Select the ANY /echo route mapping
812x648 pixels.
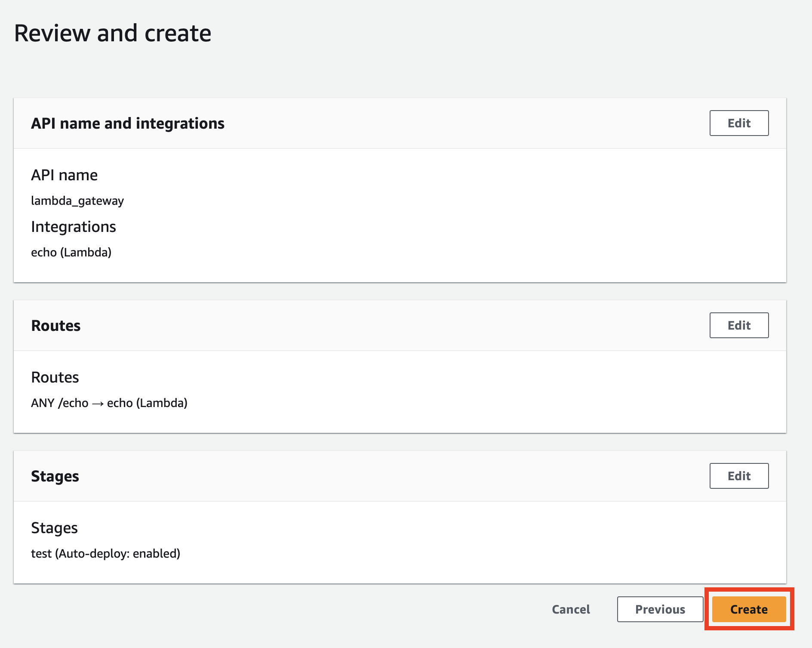(109, 403)
